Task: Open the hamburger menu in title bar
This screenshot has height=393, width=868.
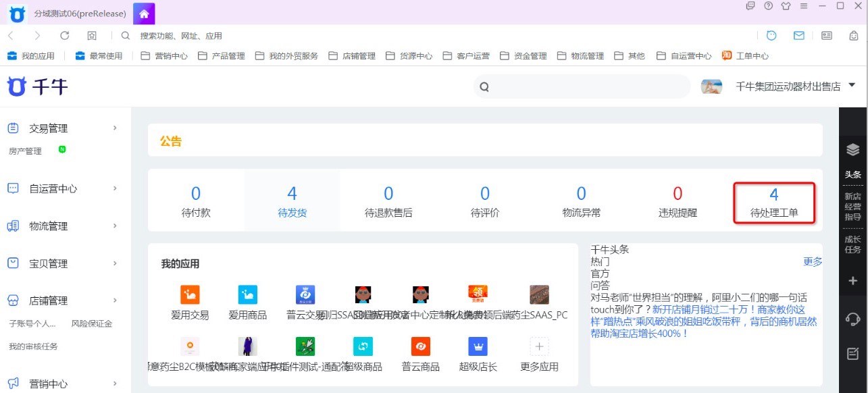Action: coord(804,6)
